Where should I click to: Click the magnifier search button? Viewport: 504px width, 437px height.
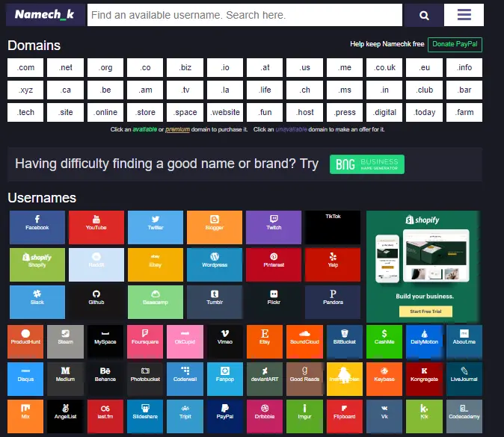[424, 15]
